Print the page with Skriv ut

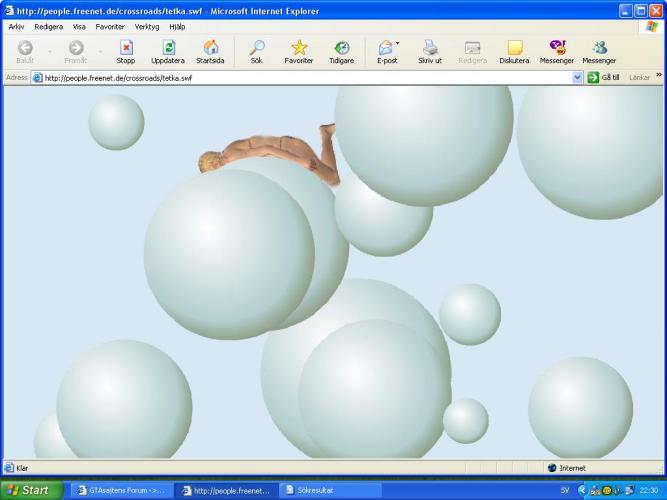click(430, 51)
